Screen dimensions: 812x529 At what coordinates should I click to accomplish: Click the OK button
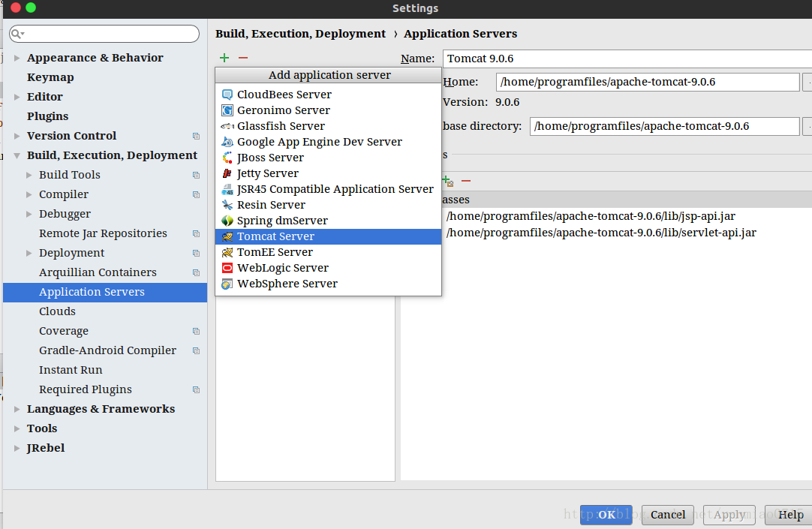click(x=606, y=515)
